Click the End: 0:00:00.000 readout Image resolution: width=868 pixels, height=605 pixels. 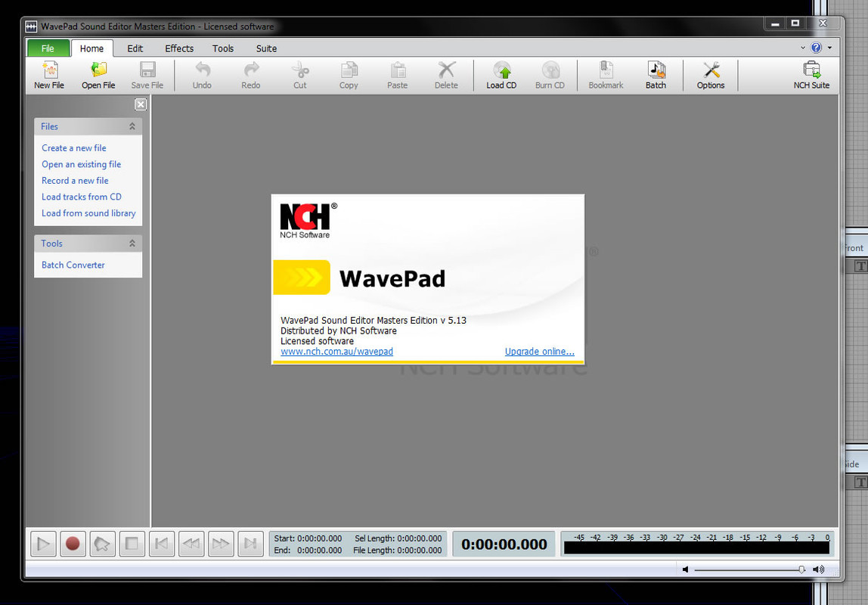point(308,551)
